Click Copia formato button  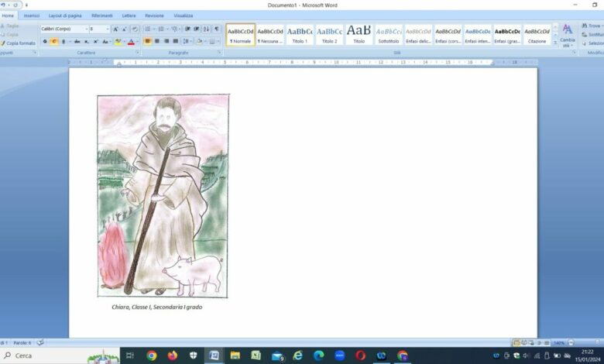(x=18, y=43)
